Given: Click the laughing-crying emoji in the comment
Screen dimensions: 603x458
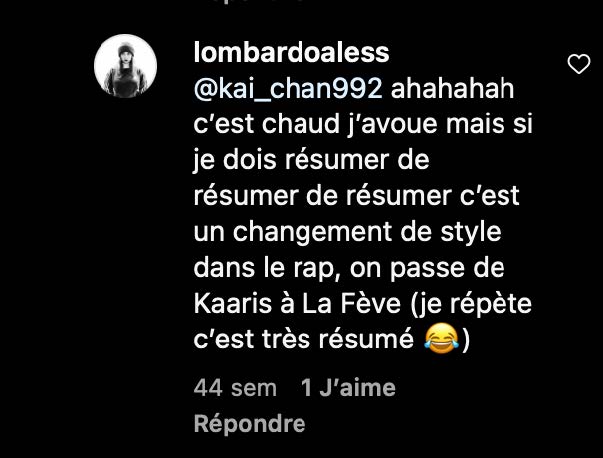Looking at the screenshot, I should pos(441,338).
